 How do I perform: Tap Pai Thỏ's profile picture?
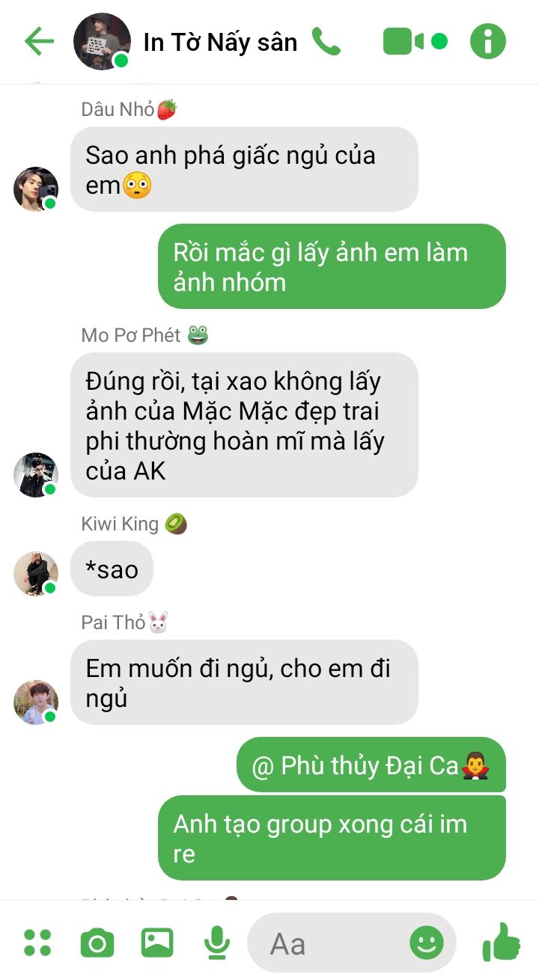click(36, 702)
